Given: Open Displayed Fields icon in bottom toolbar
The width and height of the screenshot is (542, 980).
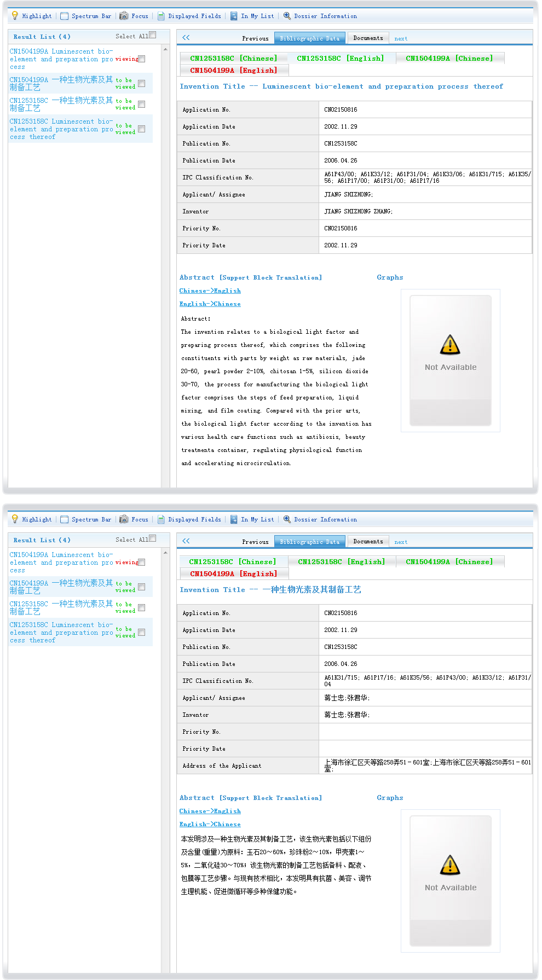Looking at the screenshot, I should coord(161,519).
